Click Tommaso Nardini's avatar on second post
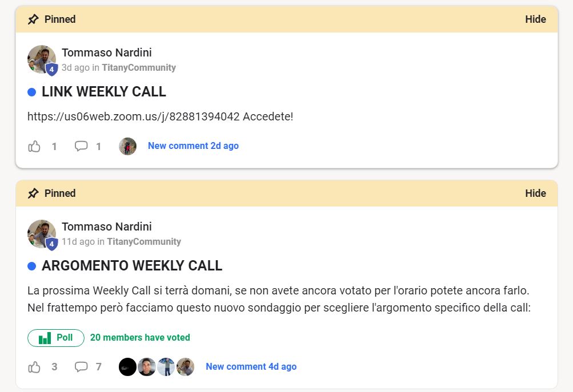Image resolution: width=573 pixels, height=392 pixels. coord(42,234)
